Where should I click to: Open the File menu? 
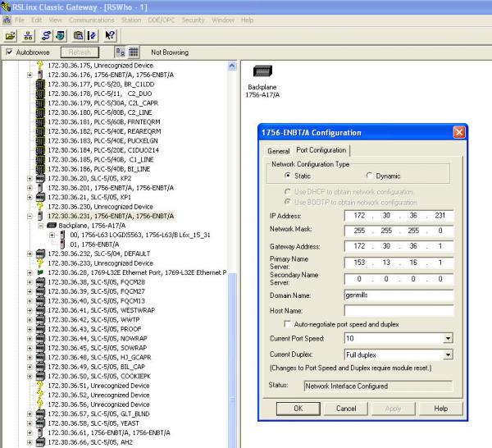[x=20, y=20]
